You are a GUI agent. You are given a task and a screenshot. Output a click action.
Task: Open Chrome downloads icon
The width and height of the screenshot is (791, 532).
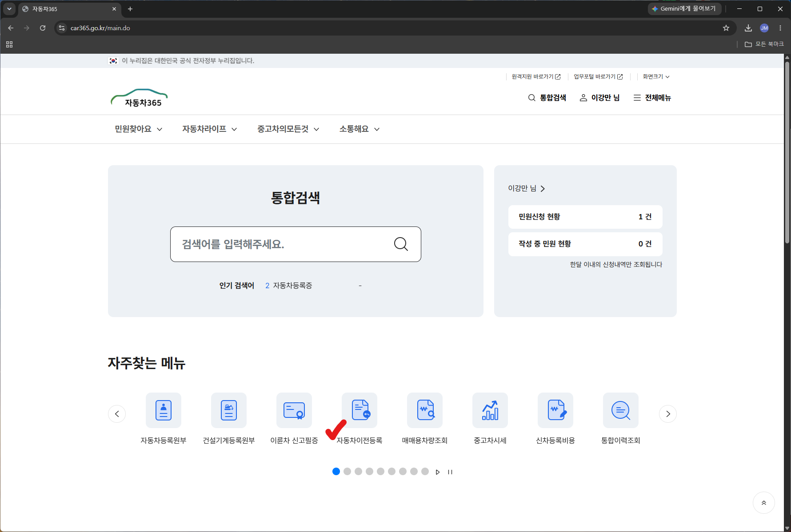click(x=748, y=28)
